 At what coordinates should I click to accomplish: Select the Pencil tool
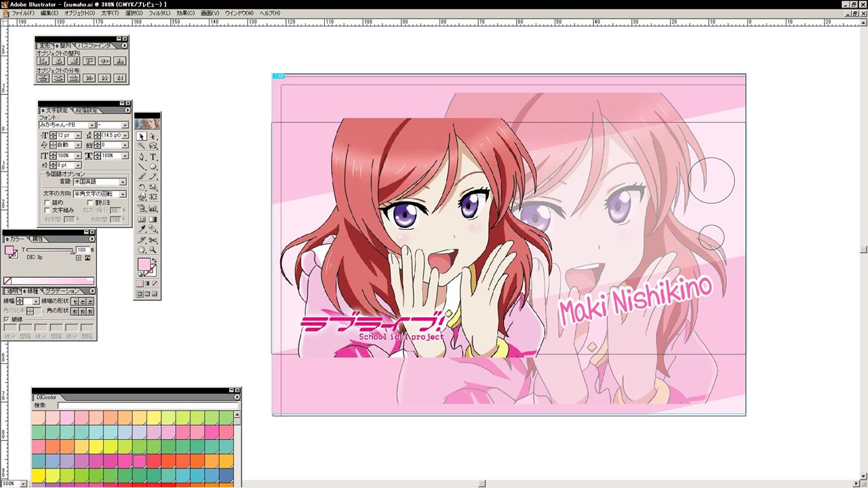(x=153, y=176)
